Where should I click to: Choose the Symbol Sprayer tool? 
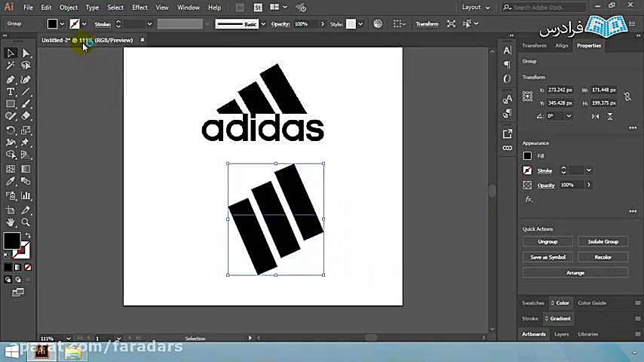(11, 195)
